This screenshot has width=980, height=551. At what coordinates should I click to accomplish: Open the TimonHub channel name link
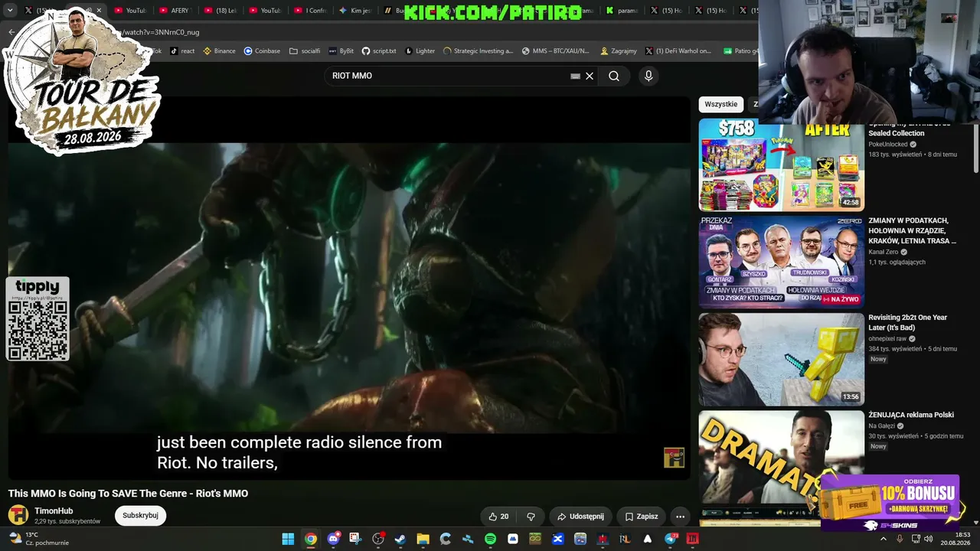tap(54, 510)
